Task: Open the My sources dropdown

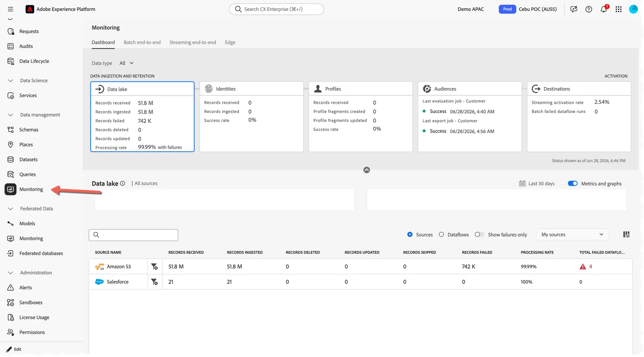Action: [x=572, y=234]
